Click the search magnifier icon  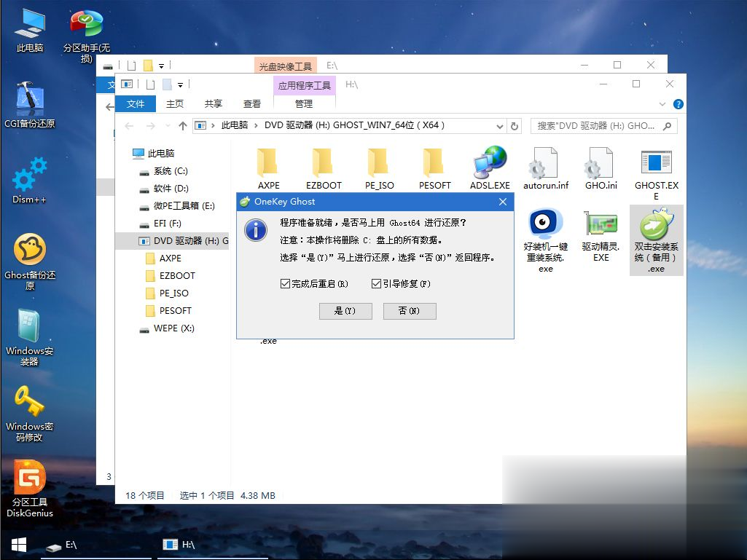click(667, 126)
